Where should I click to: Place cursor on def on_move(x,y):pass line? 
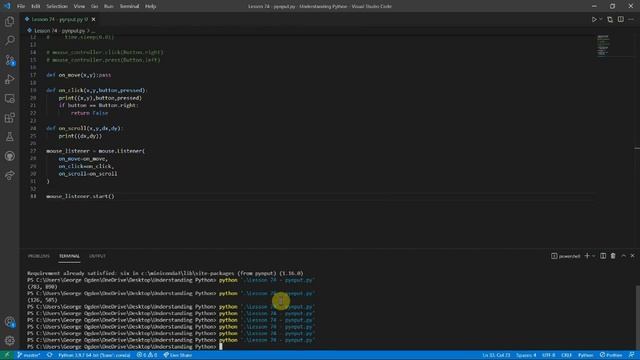78,75
